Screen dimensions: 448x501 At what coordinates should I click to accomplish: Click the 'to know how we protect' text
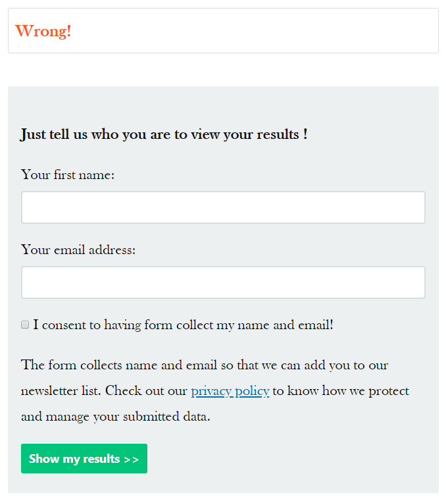point(341,391)
